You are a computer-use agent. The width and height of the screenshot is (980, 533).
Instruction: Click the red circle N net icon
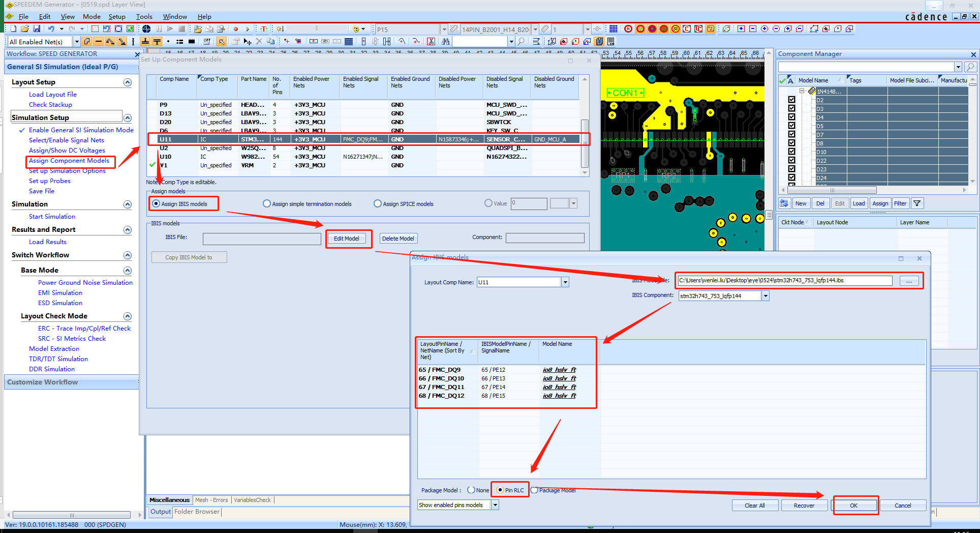click(x=628, y=29)
